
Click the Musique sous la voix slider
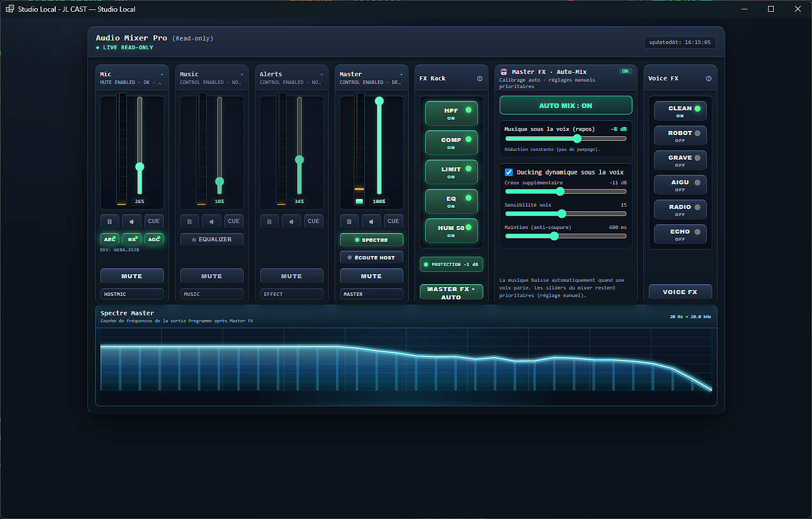566,139
